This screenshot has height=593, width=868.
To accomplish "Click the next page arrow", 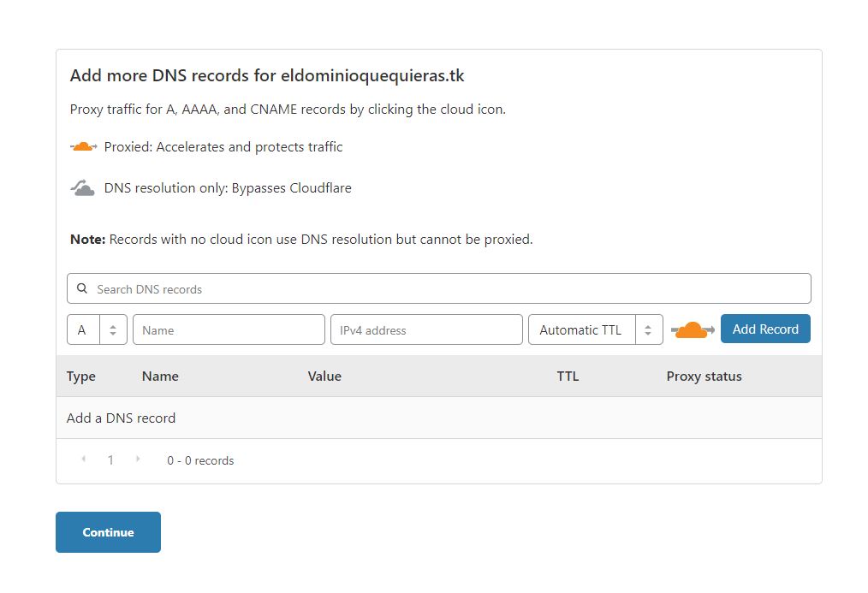I will tap(138, 460).
